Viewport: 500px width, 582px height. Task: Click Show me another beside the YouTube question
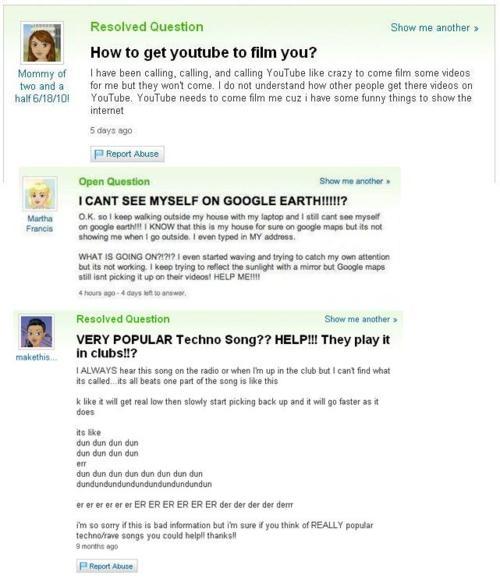(434, 28)
